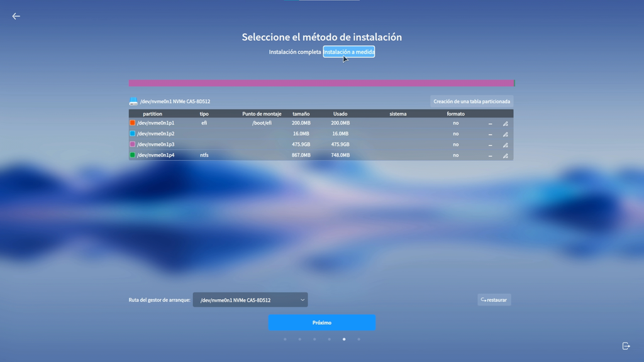The height and width of the screenshot is (362, 644).
Task: Go back with the left arrow icon
Action: (x=16, y=16)
